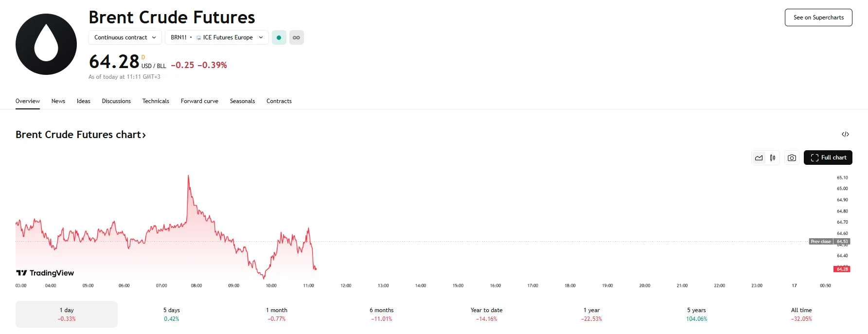Click the red 64.28 current price tag
This screenshot has height=334, width=868.
coord(842,269)
